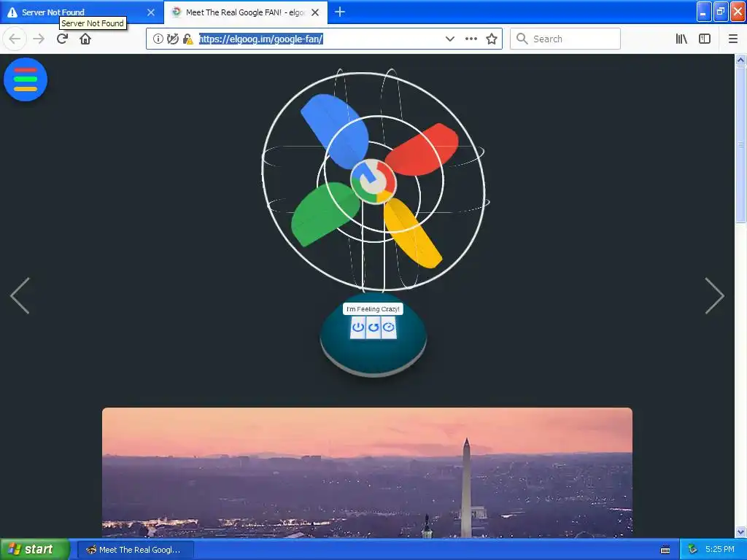Click the vertical scrollbar thumb

point(740,144)
